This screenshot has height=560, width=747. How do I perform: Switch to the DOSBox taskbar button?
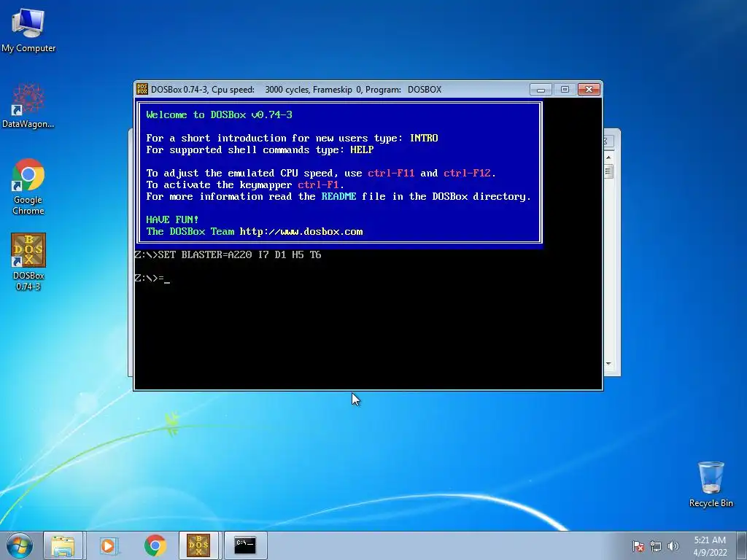point(198,545)
